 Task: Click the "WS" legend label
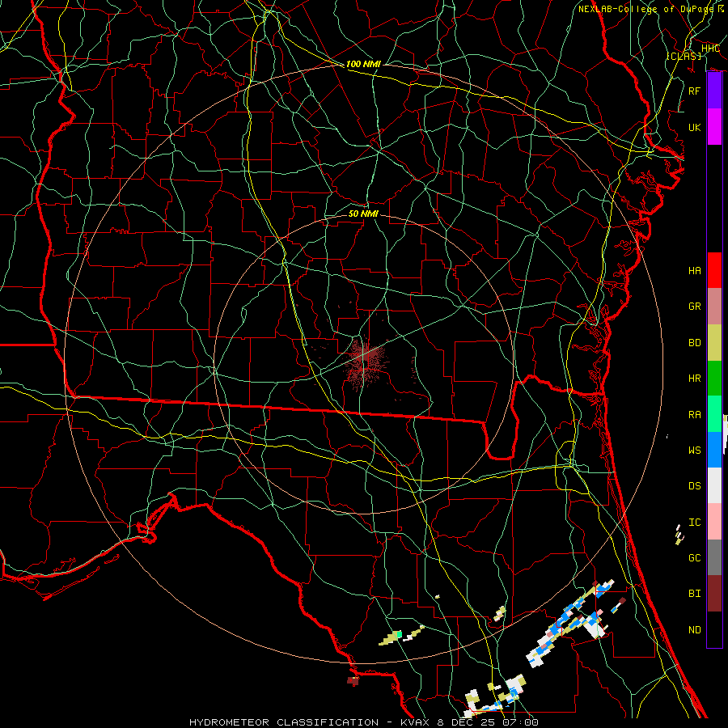coord(694,451)
